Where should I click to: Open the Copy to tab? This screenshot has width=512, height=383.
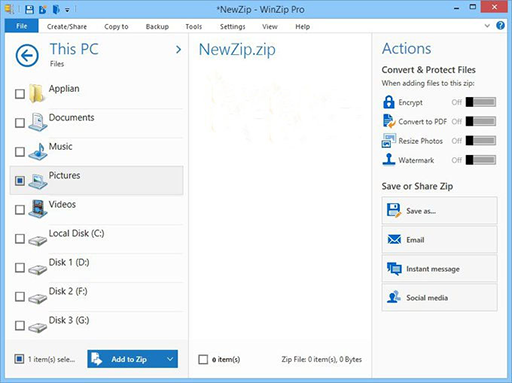tap(116, 26)
